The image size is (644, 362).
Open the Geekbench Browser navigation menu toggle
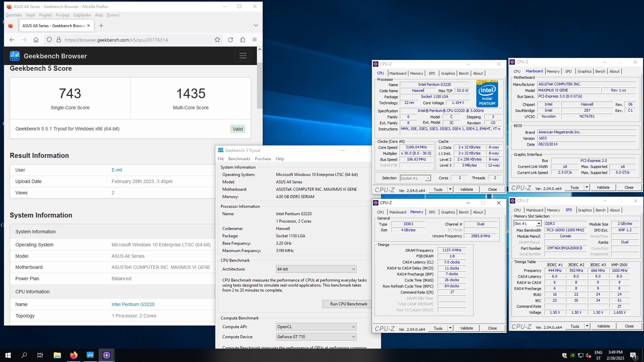[x=243, y=56]
